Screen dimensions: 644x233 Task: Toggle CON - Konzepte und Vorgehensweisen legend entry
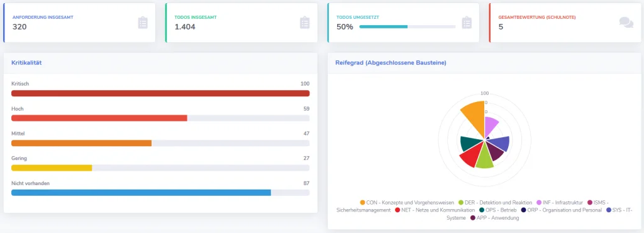(x=407, y=203)
